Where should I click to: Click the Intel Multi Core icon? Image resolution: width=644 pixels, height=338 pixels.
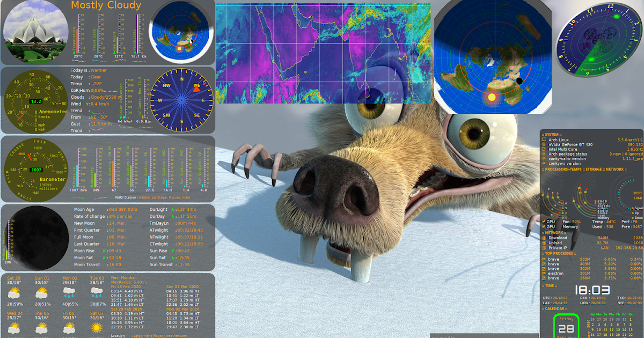(544, 149)
